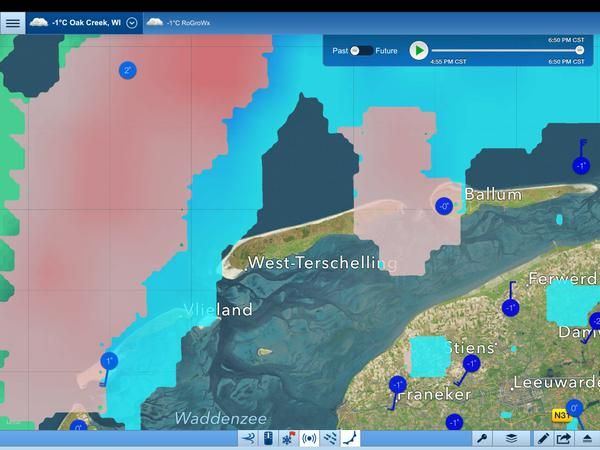This screenshot has height=450, width=600.
Task: Select the pencil draw tool
Action: 543,439
